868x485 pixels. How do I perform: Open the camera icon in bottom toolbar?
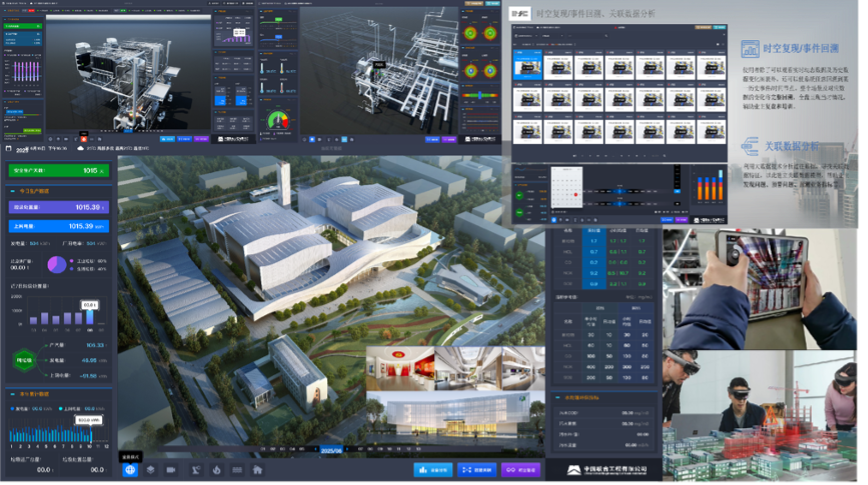(x=171, y=469)
